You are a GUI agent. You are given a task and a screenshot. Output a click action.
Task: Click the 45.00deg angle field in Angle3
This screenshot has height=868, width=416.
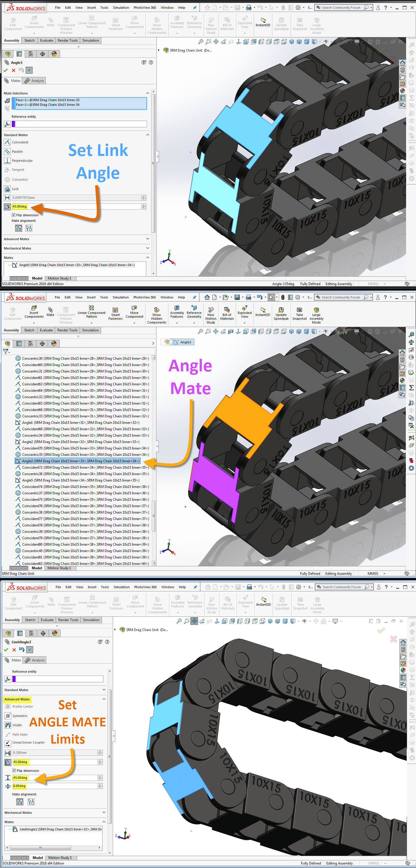tap(77, 206)
